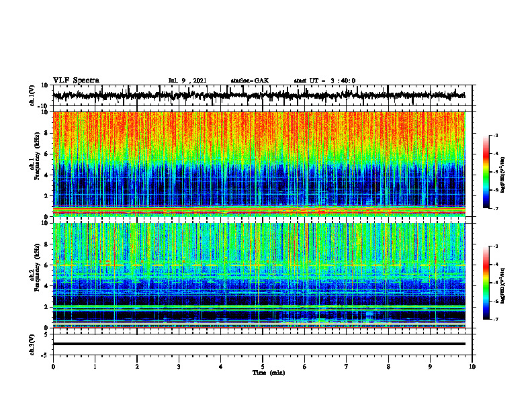
Task: Click the "ch.3(V)" axis label
Action: point(32,345)
